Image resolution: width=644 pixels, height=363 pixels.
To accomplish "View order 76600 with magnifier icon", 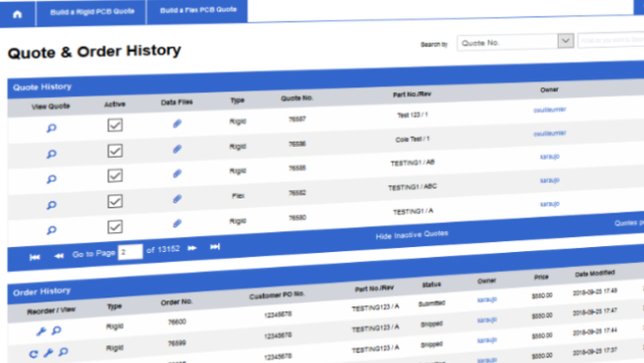I will coord(56,330).
